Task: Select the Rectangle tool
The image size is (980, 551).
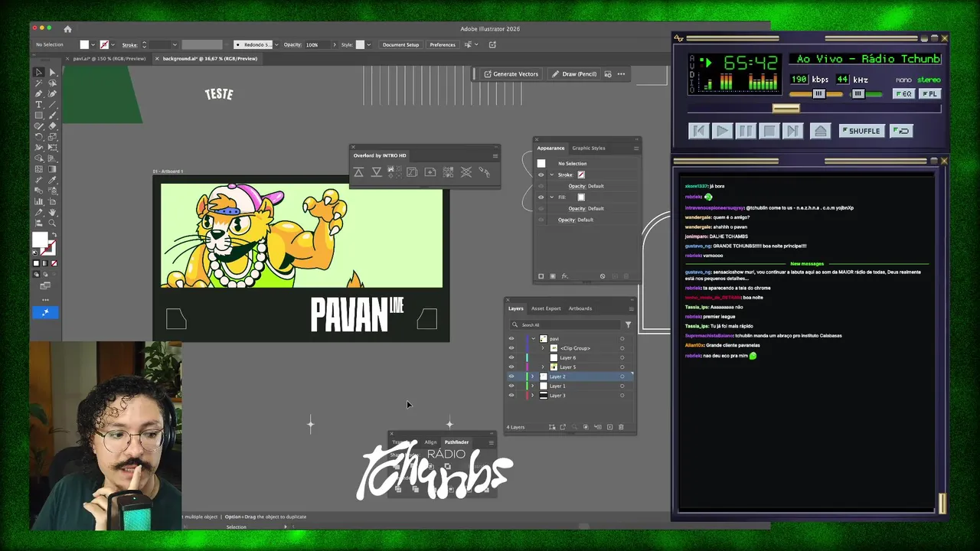Action: coord(39,115)
